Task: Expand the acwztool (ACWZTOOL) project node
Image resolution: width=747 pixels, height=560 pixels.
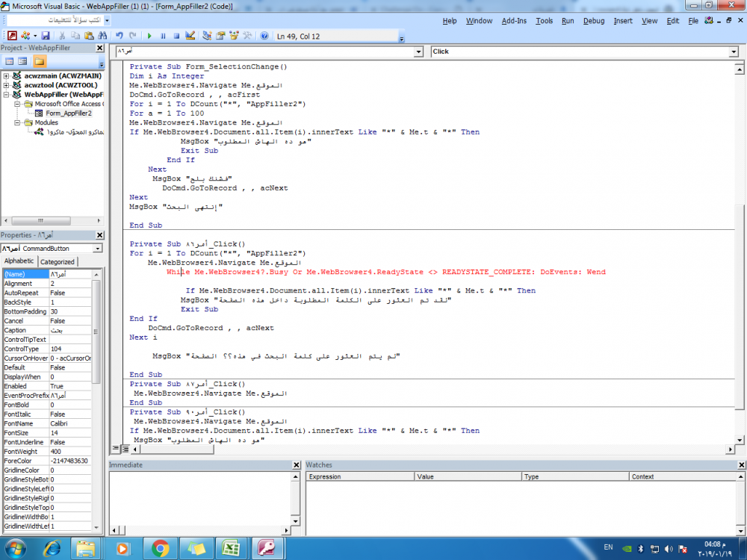Action: tap(6, 85)
